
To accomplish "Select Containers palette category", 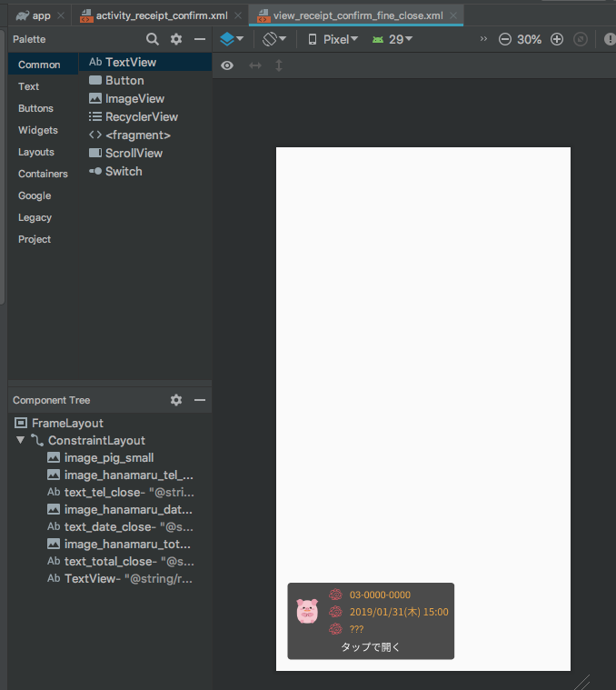I will [43, 174].
